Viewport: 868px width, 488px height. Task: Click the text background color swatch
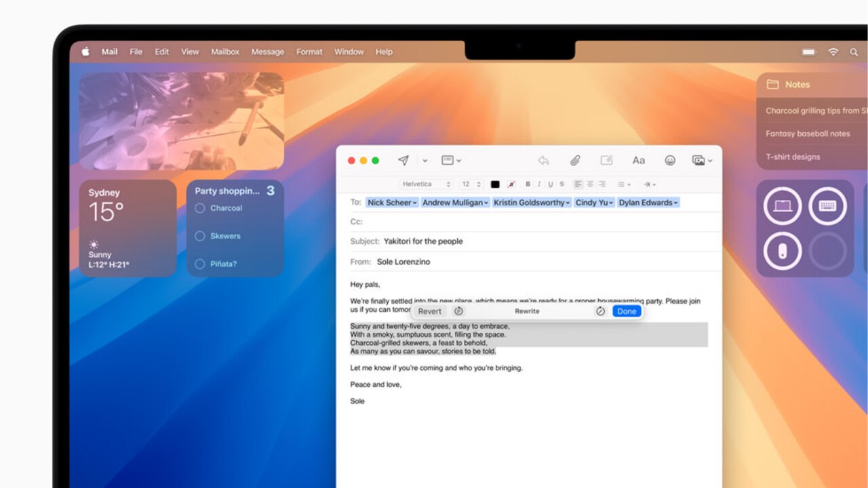click(x=511, y=184)
